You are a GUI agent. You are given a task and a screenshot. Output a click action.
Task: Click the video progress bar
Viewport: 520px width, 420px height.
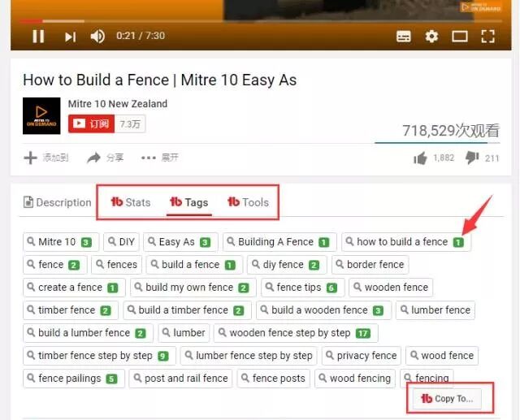coord(261,21)
